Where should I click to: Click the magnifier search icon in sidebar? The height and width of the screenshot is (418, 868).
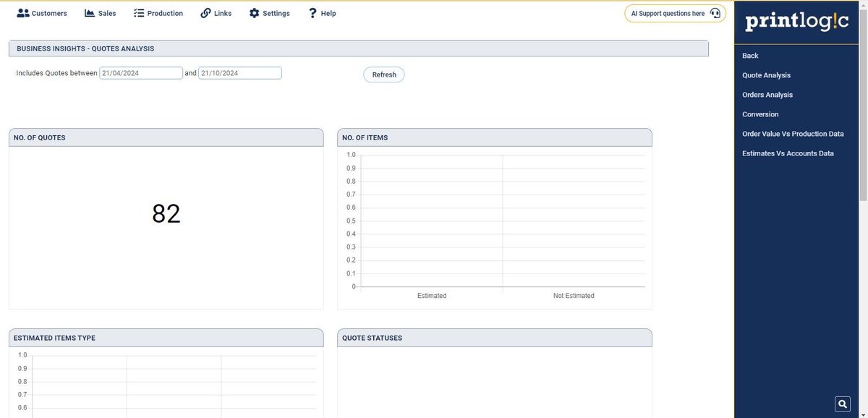point(843,404)
